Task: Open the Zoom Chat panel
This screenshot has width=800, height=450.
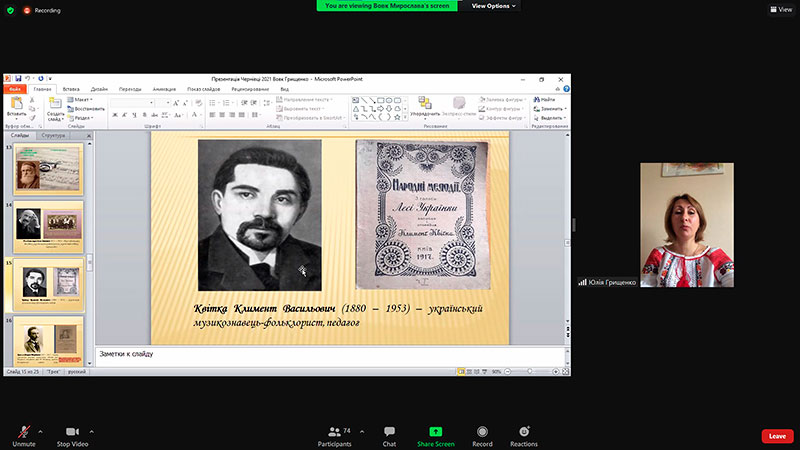Action: (389, 436)
